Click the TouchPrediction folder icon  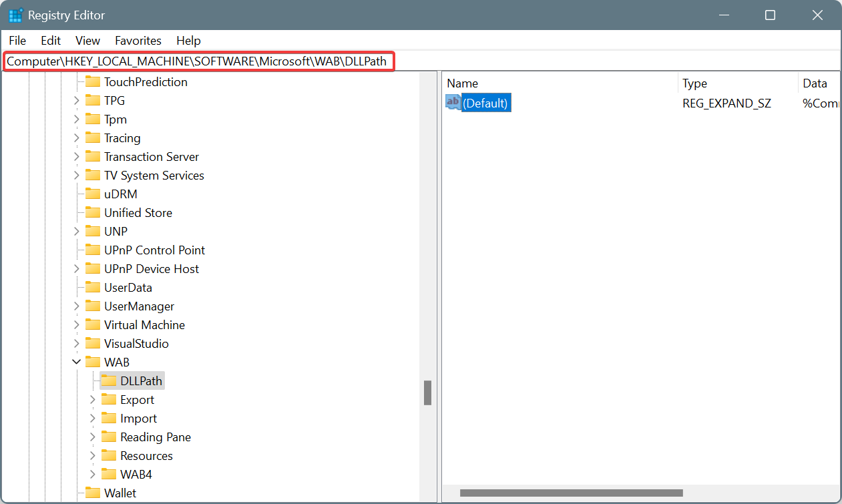[x=93, y=82]
